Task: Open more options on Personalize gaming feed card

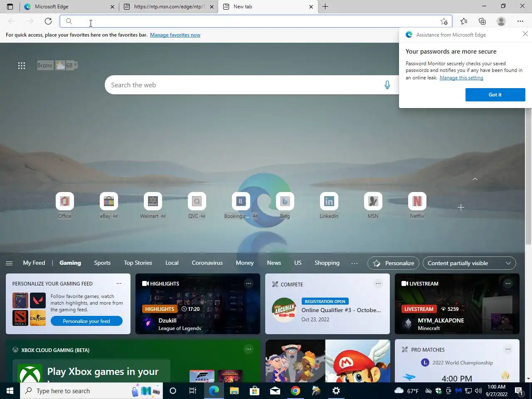Action: click(119, 283)
